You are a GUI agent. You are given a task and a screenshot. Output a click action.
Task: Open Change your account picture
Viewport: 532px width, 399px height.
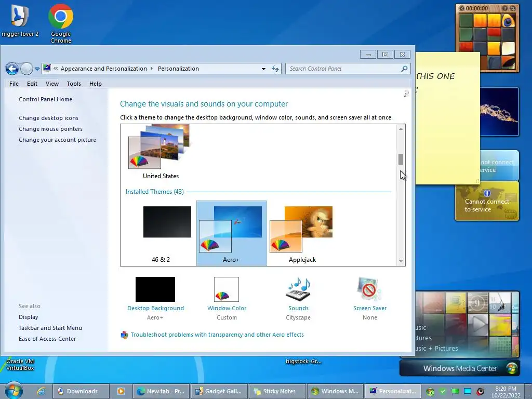click(57, 139)
